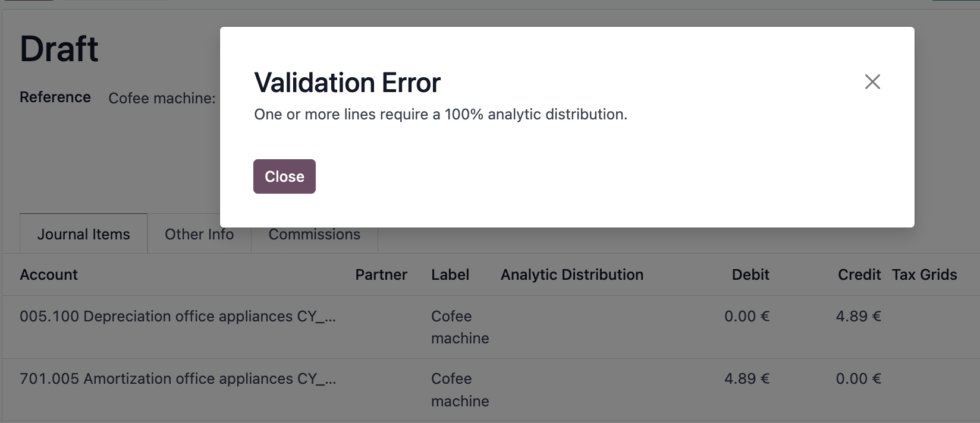Open the Journal Items tab
The width and height of the screenshot is (980, 423).
coord(83,234)
